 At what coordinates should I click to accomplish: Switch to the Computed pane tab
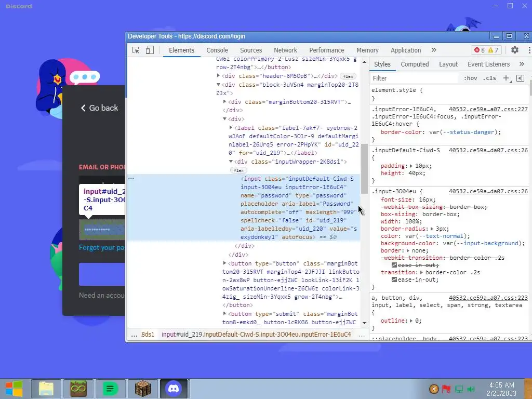click(415, 64)
